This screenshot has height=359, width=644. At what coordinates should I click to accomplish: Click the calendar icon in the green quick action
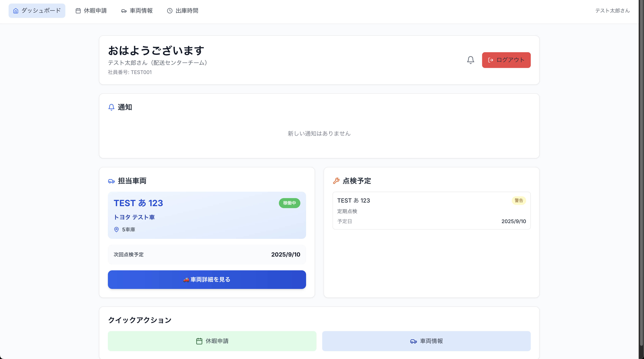(199, 341)
